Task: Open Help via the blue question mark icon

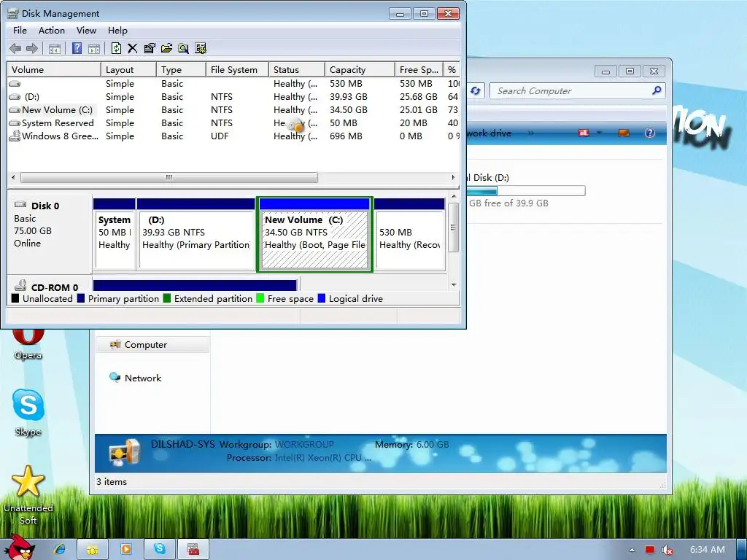Action: pyautogui.click(x=77, y=48)
